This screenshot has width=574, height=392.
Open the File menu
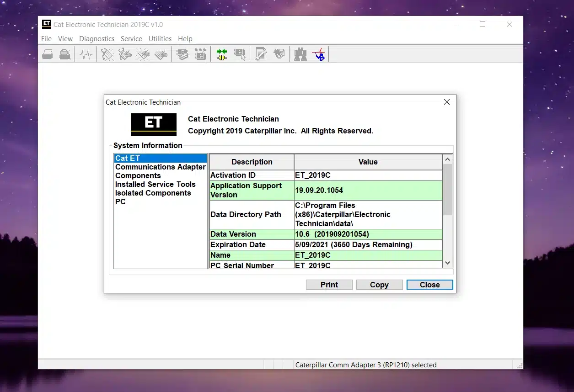(x=46, y=39)
